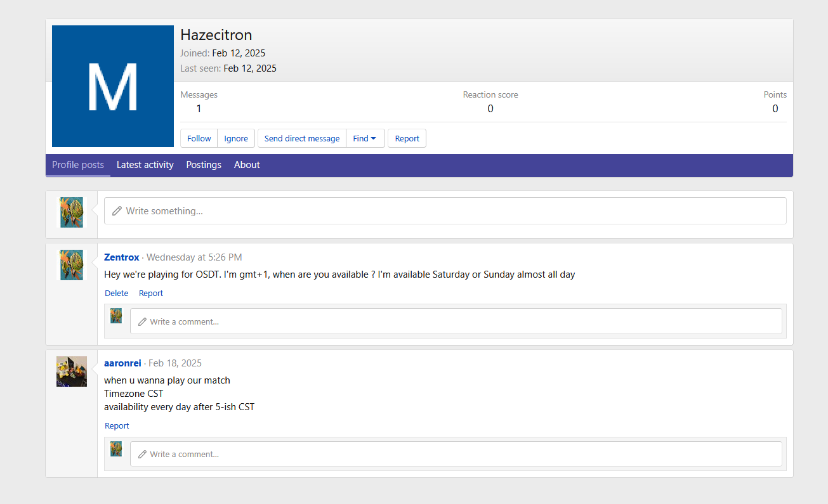Select the About tab

[247, 165]
